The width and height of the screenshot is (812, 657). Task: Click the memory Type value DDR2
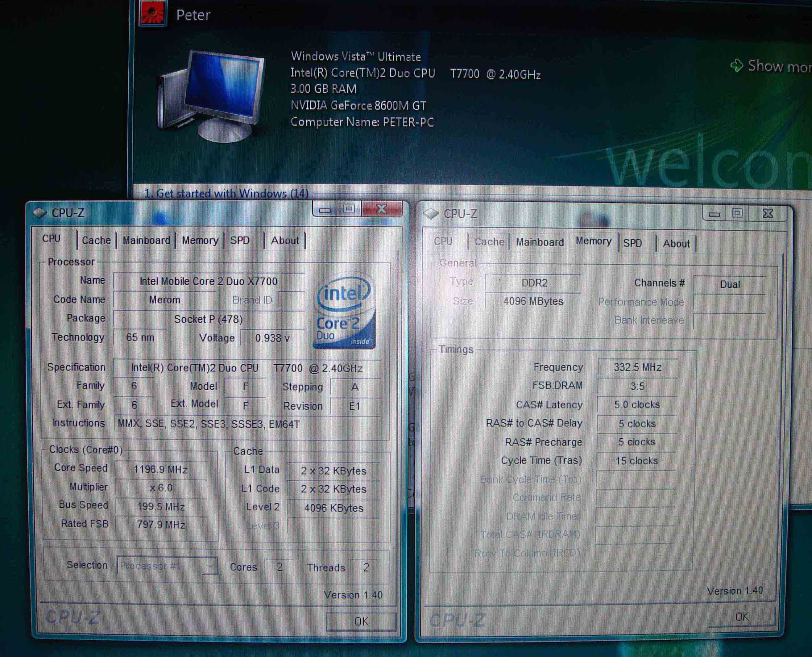tap(534, 283)
